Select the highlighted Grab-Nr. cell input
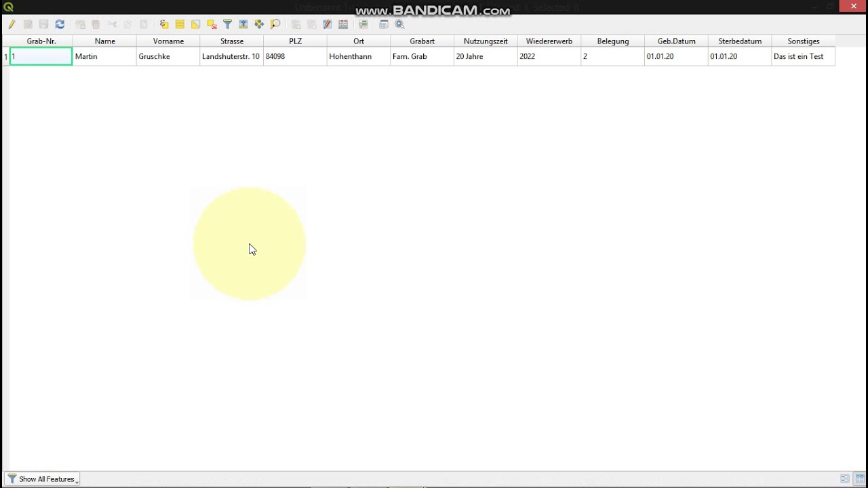This screenshot has height=488, width=868. (41, 56)
